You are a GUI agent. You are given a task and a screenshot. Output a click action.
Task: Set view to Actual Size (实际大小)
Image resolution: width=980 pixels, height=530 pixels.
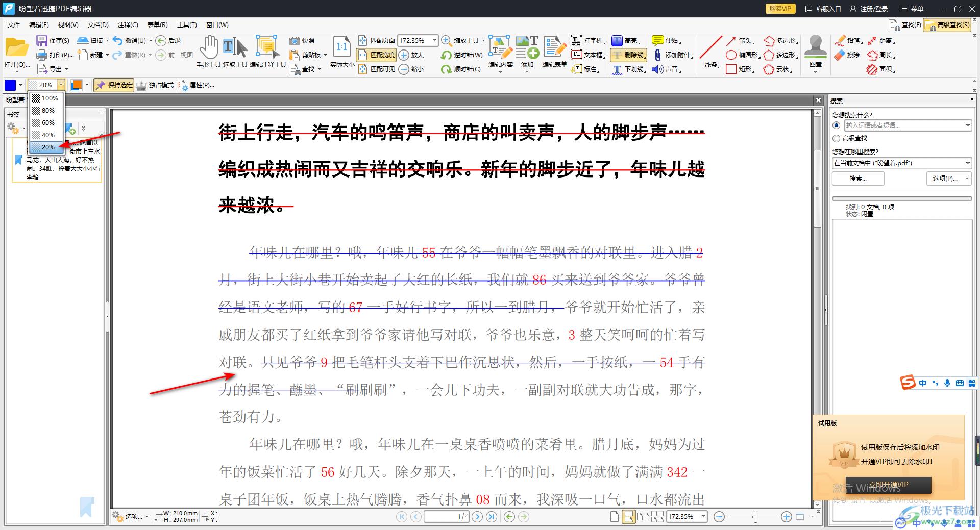click(x=341, y=52)
